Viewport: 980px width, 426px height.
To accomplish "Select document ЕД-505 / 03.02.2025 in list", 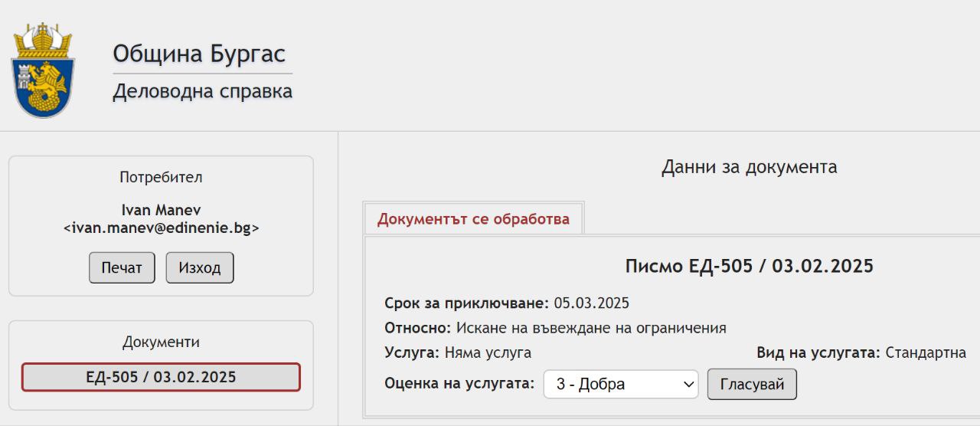I will pyautogui.click(x=161, y=377).
